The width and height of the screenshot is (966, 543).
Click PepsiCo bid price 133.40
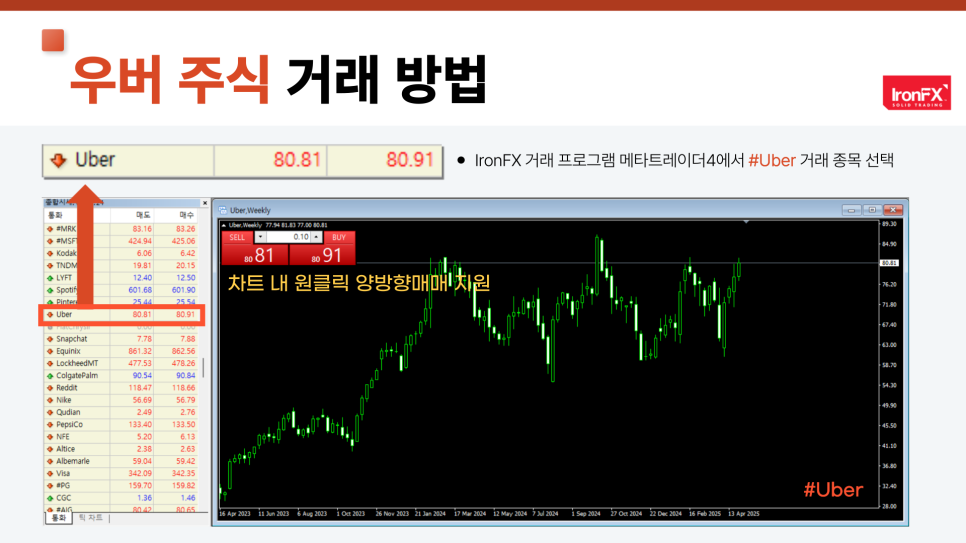[140, 425]
